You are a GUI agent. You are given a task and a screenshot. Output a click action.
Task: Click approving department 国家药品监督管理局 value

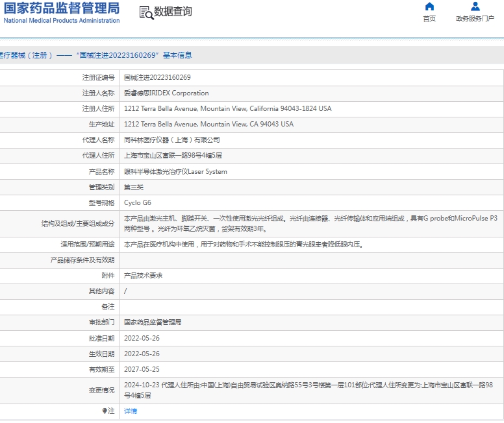(x=153, y=322)
